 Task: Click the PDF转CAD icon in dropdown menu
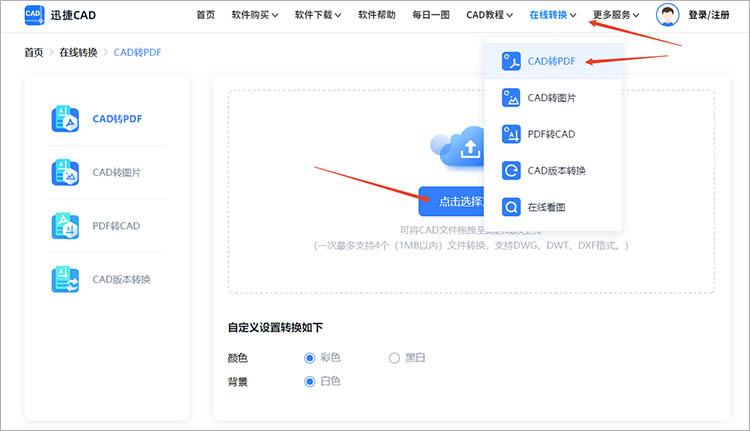[x=511, y=134]
